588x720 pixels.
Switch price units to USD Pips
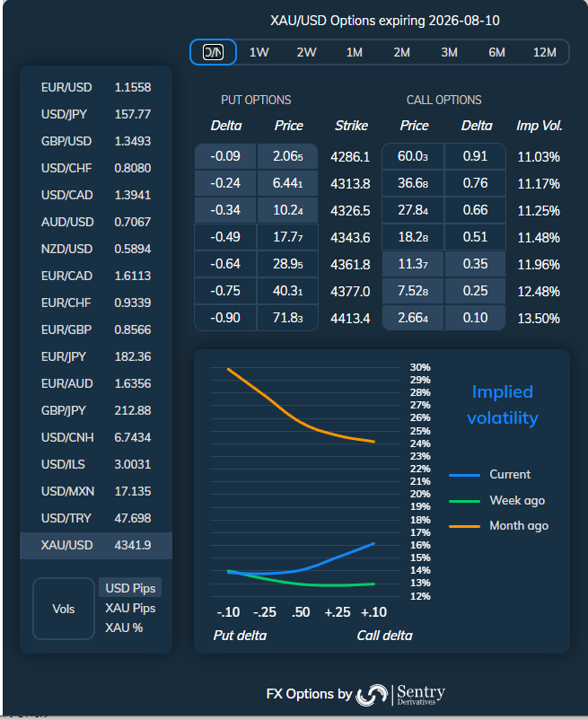pyautogui.click(x=130, y=588)
